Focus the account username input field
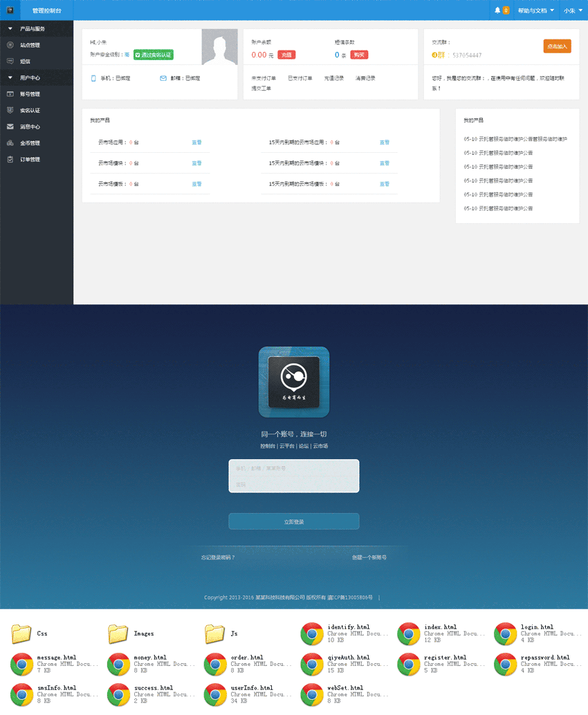 [294, 468]
